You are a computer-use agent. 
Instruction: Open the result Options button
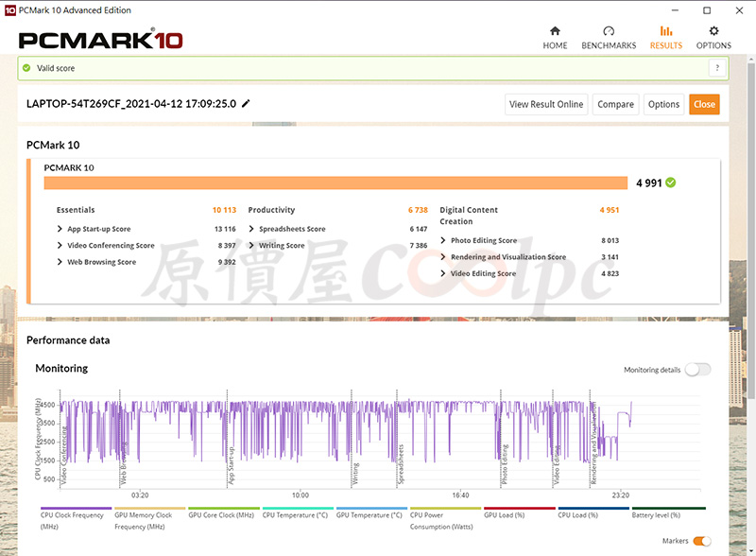pyautogui.click(x=663, y=104)
